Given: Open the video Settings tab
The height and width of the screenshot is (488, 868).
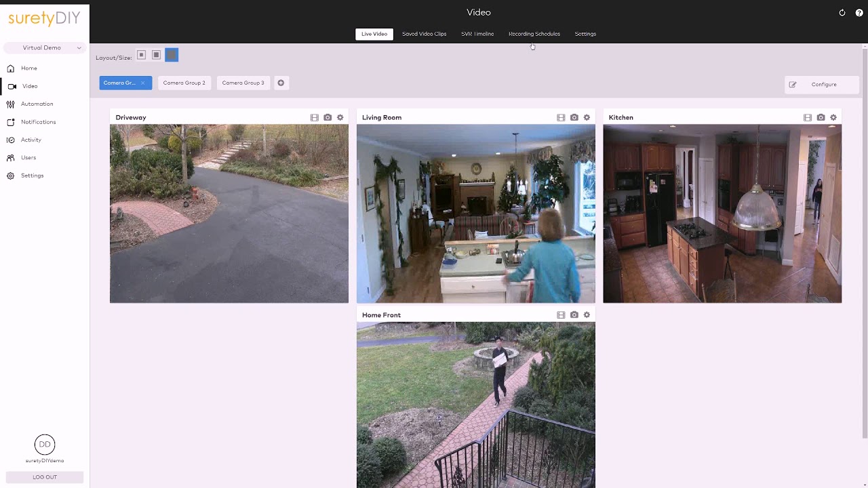Looking at the screenshot, I should 585,34.
